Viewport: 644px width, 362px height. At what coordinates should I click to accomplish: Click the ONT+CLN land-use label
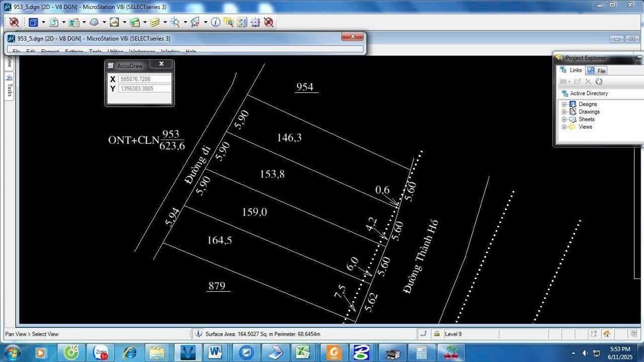pyautogui.click(x=134, y=140)
